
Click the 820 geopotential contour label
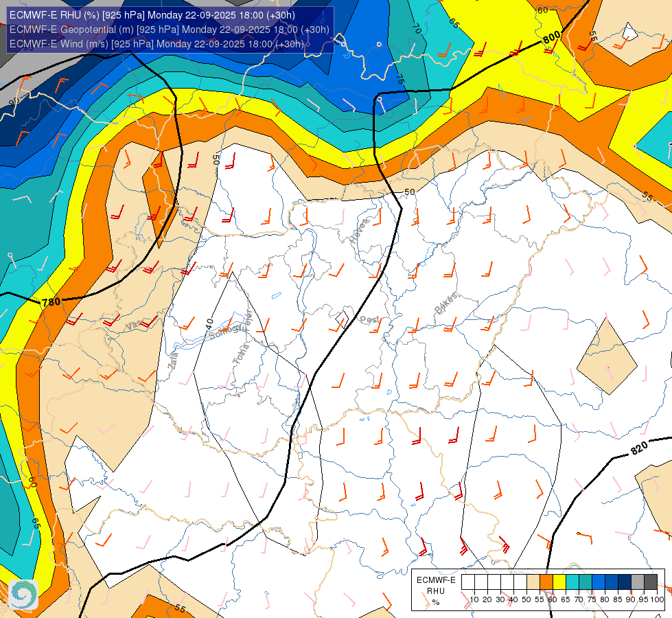639,448
